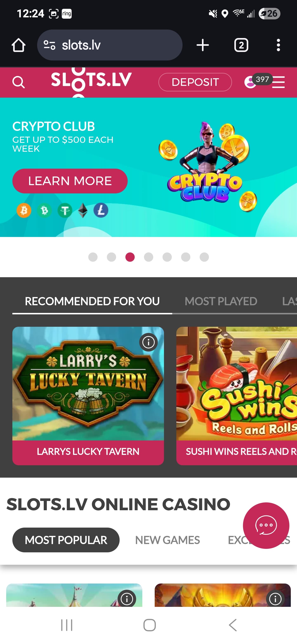The image size is (297, 644).
Task: Switch to the Most Played tab
Action: pos(221,301)
